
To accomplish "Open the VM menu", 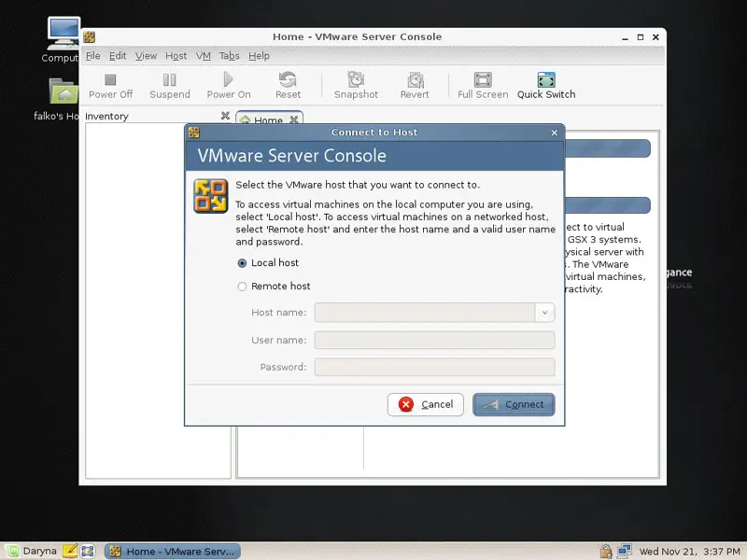I will [204, 56].
